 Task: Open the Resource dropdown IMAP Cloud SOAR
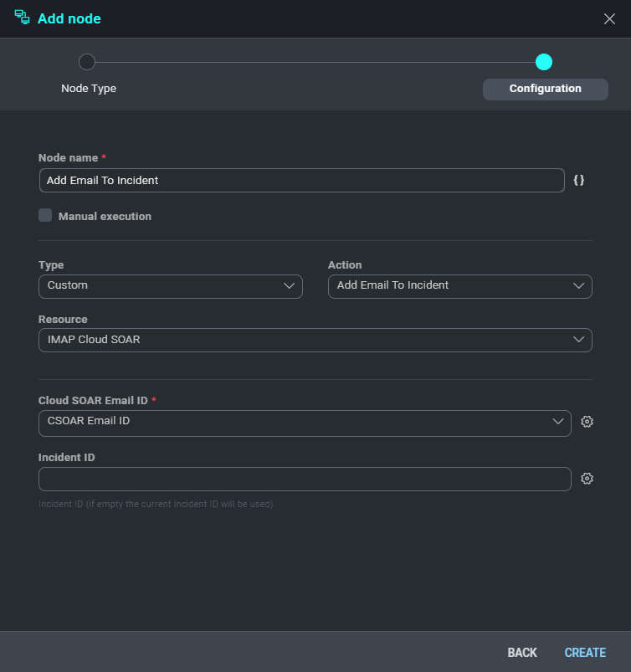pos(315,340)
